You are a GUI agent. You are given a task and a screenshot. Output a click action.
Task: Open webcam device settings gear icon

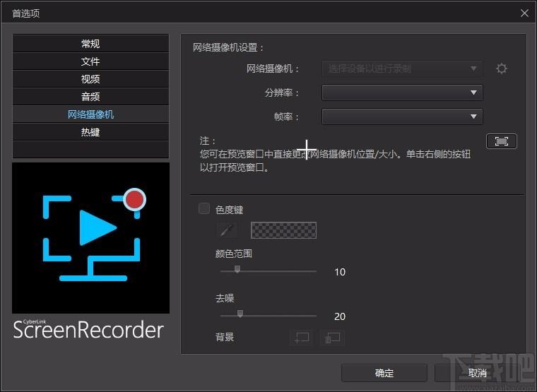[502, 69]
